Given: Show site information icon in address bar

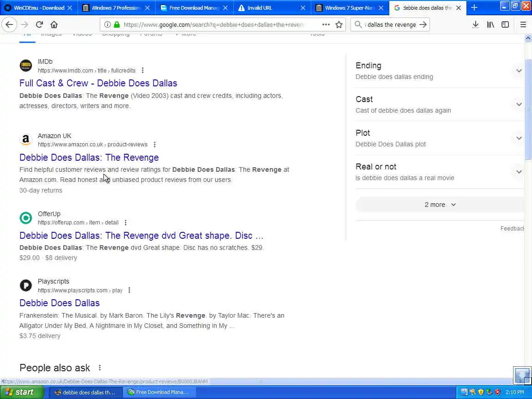Looking at the screenshot, I should 107,24.
